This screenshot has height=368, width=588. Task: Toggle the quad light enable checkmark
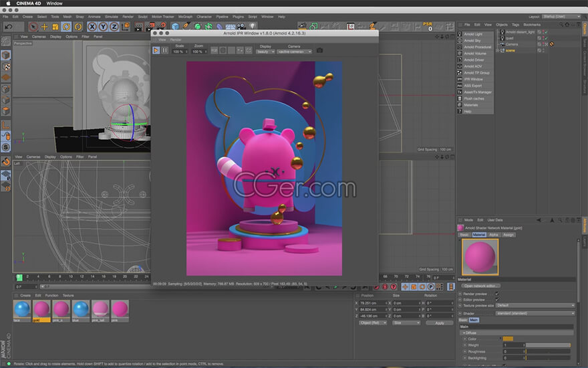tap(546, 38)
